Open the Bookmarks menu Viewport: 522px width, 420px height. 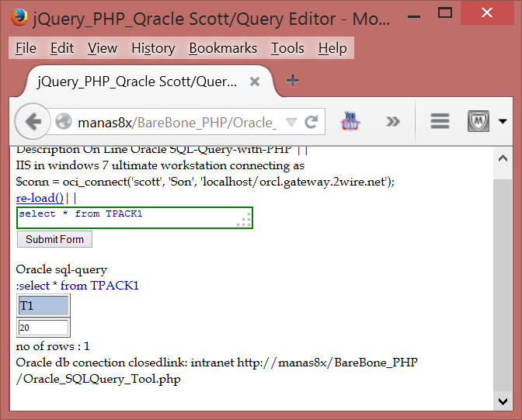pyautogui.click(x=223, y=48)
